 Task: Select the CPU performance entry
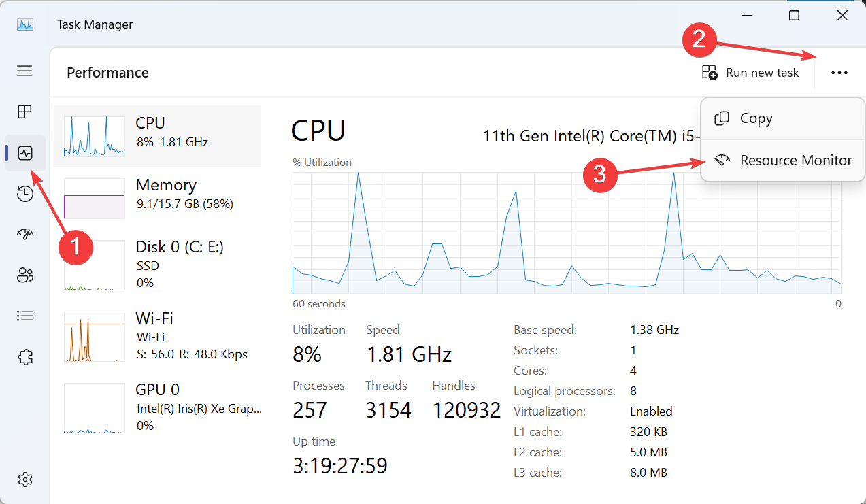click(157, 136)
